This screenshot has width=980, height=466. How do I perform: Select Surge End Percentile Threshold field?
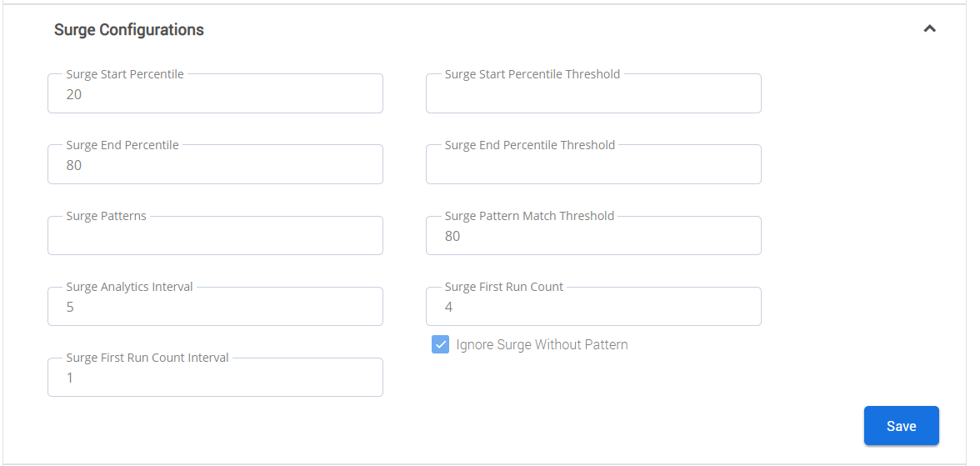(x=593, y=164)
